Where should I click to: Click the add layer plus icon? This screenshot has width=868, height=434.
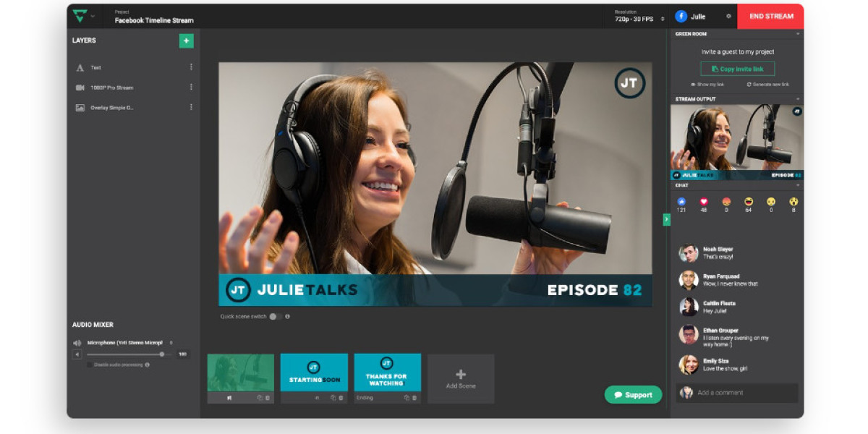(x=187, y=41)
